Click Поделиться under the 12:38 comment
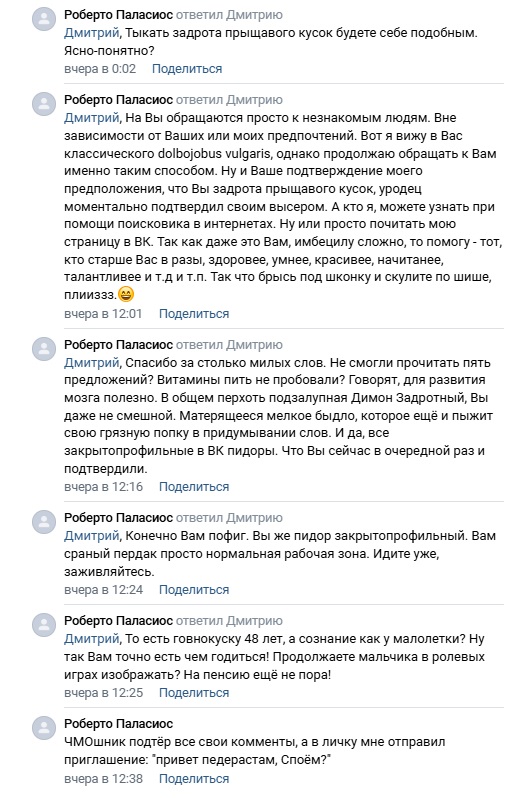The image size is (522, 798). coord(194,779)
